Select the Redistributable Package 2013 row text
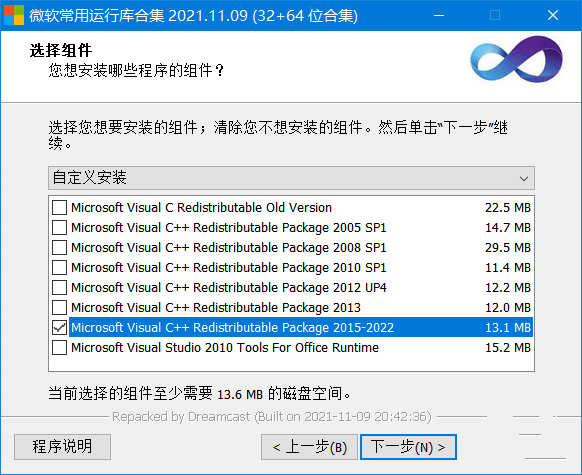582x475 pixels. coord(216,308)
